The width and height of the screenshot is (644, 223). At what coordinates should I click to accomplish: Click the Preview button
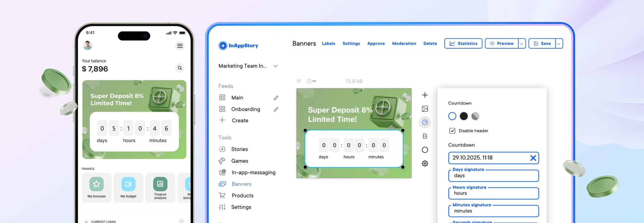(x=502, y=44)
